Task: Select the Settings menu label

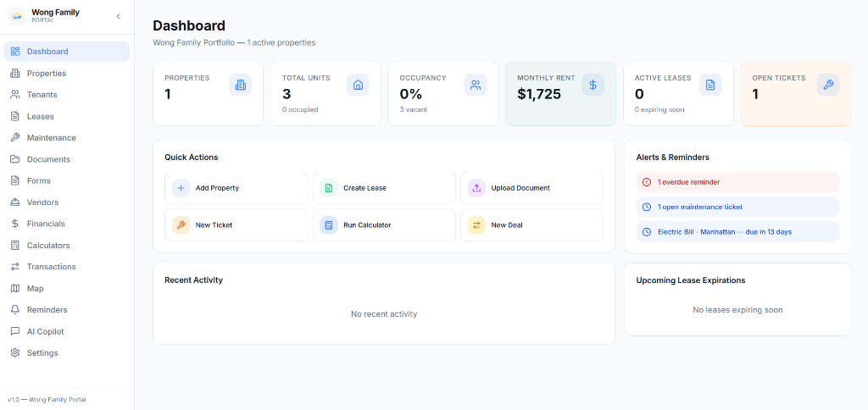Action: tap(42, 353)
